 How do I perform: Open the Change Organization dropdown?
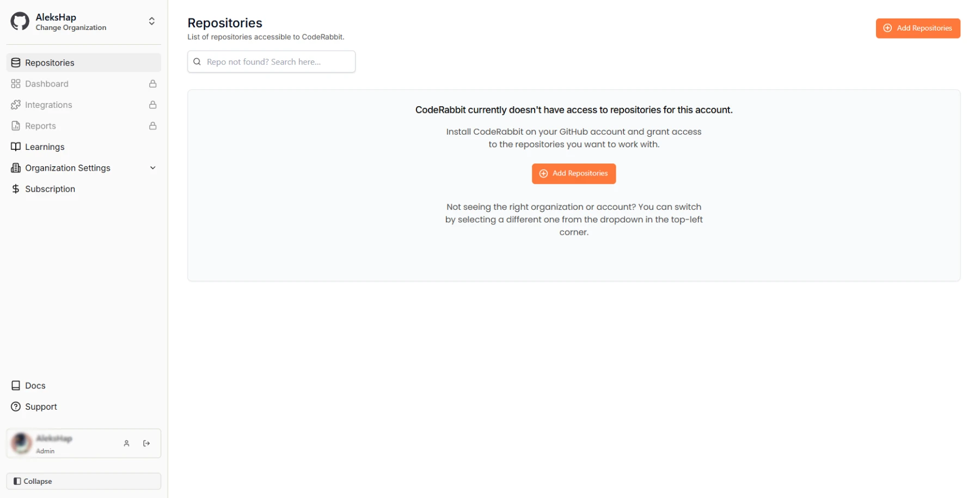pos(151,21)
